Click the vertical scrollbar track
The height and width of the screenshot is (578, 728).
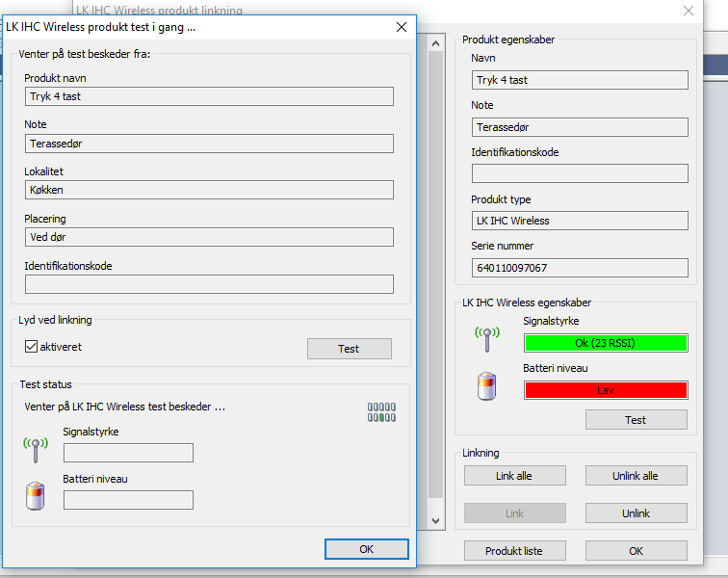pyautogui.click(x=435, y=275)
